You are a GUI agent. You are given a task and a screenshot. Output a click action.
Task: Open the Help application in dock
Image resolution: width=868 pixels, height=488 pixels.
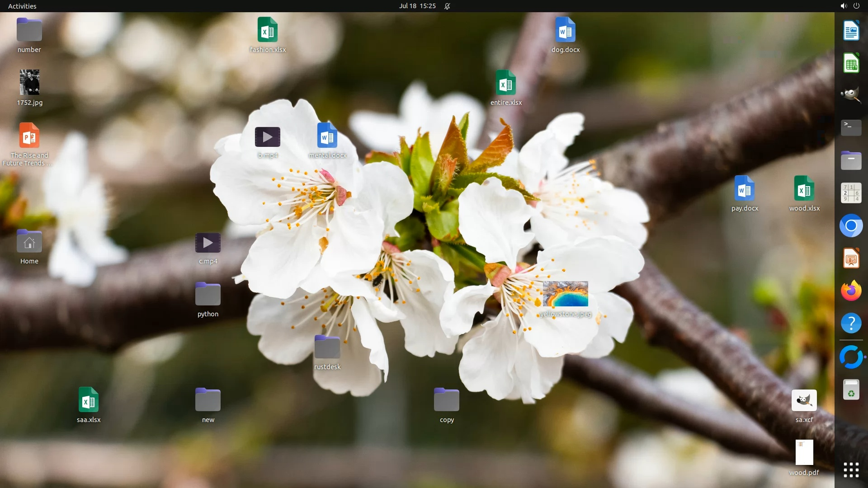tap(851, 323)
